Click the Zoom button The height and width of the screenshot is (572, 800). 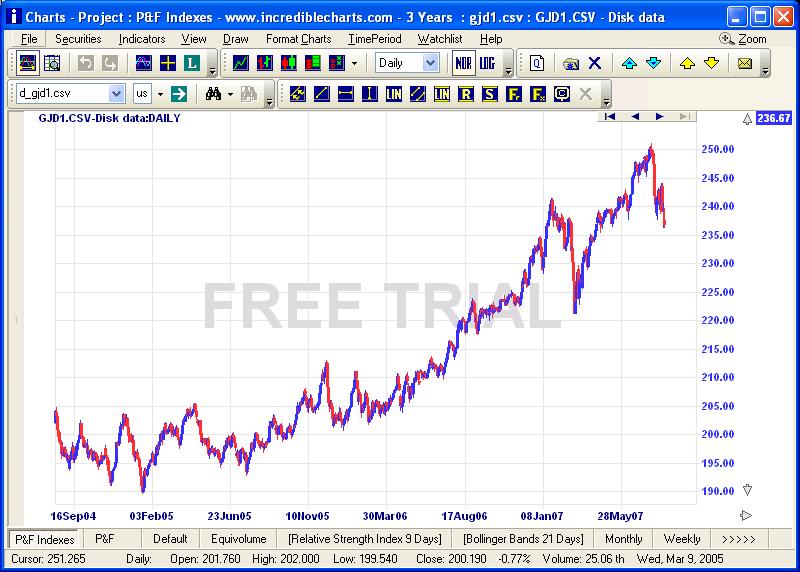coord(743,39)
